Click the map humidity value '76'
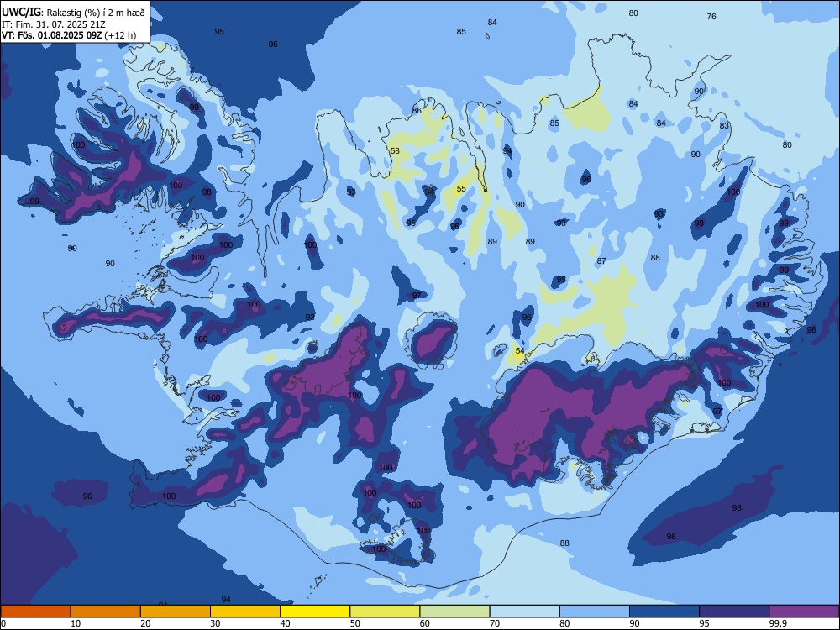 point(711,17)
